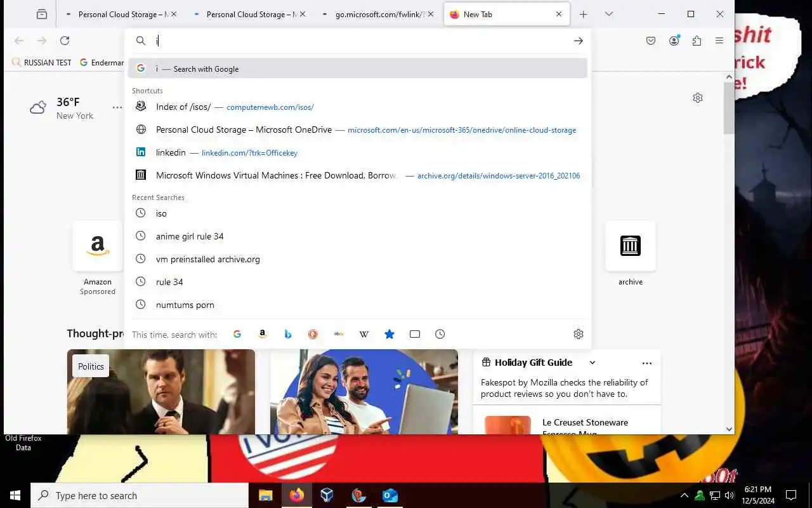
Task: Select recent search 'iso'
Action: [x=358, y=213]
